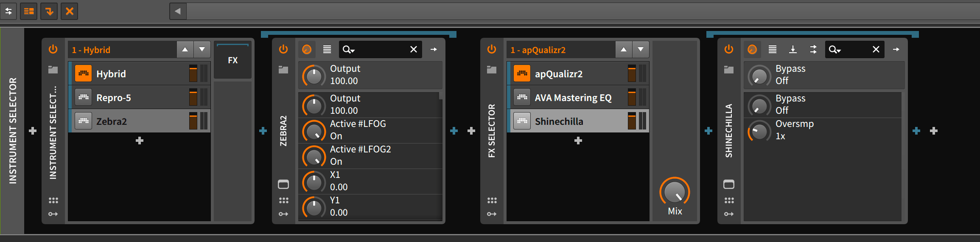Viewport: 980px width, 242px height.
Task: Click the Oversmp 1x knob
Action: coord(759,131)
